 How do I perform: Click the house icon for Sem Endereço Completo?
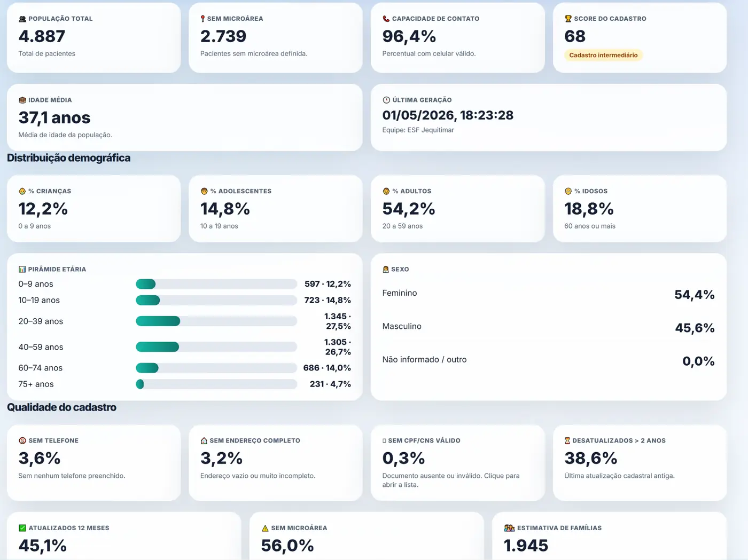pos(204,440)
